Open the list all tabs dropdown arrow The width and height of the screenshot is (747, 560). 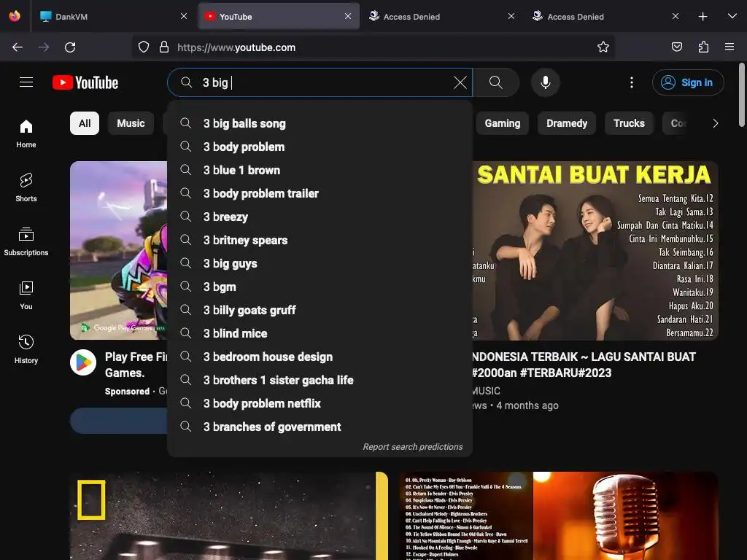pyautogui.click(x=732, y=16)
